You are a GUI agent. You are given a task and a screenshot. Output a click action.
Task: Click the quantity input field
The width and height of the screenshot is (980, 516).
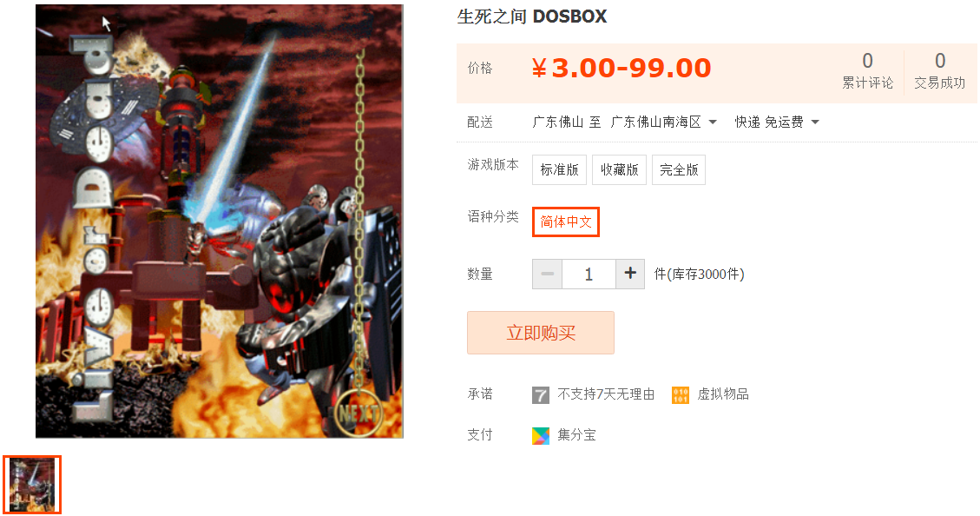[589, 274]
